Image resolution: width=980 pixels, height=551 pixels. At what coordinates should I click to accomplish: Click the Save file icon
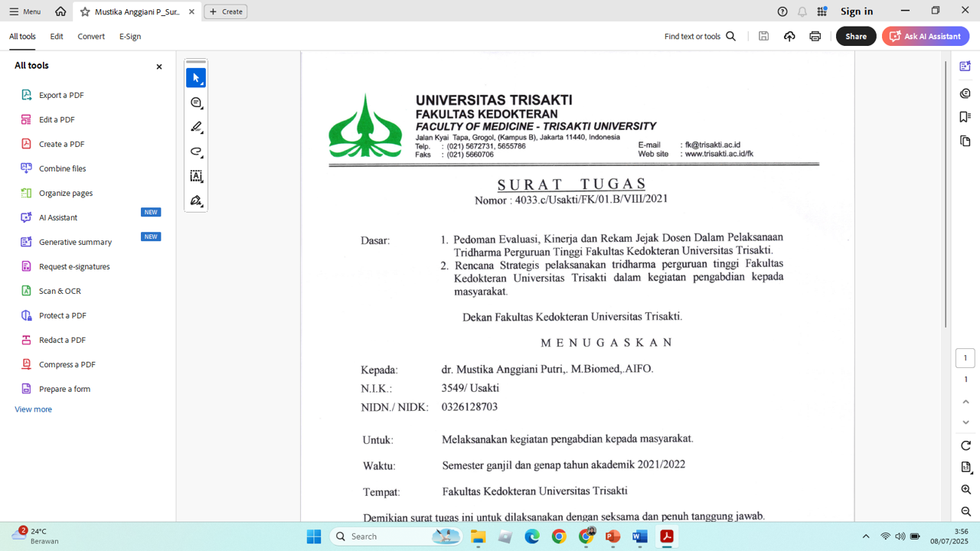pos(763,36)
